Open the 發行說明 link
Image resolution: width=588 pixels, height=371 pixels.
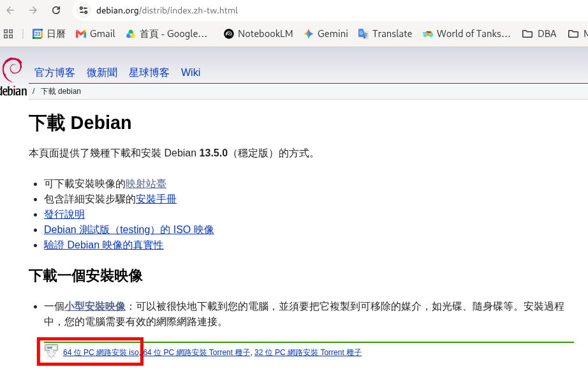[x=64, y=215]
